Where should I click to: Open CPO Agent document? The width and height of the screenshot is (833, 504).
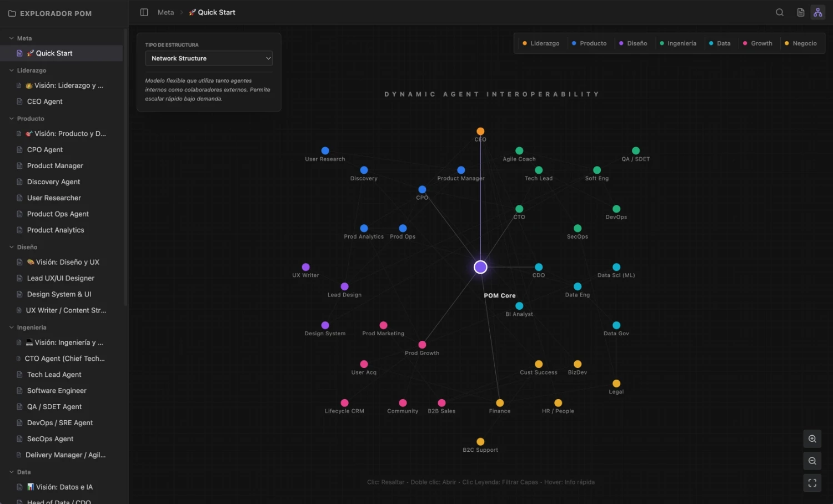point(61,150)
